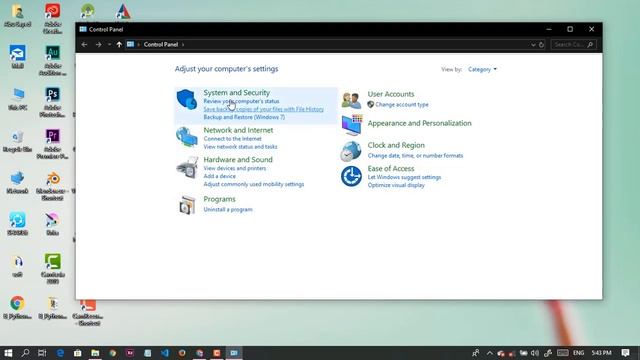Expand the address bar history dropdown
The height and width of the screenshot is (360, 640).
(533, 44)
